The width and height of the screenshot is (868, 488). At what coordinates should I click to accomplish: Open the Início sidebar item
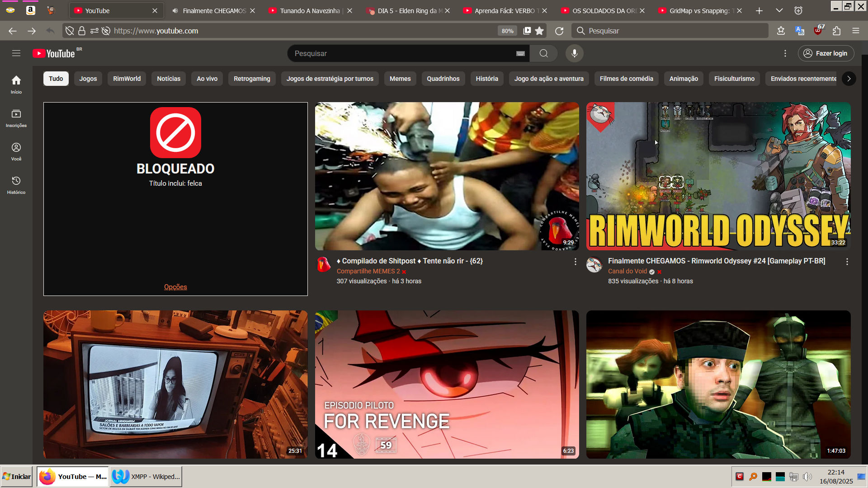(x=16, y=84)
